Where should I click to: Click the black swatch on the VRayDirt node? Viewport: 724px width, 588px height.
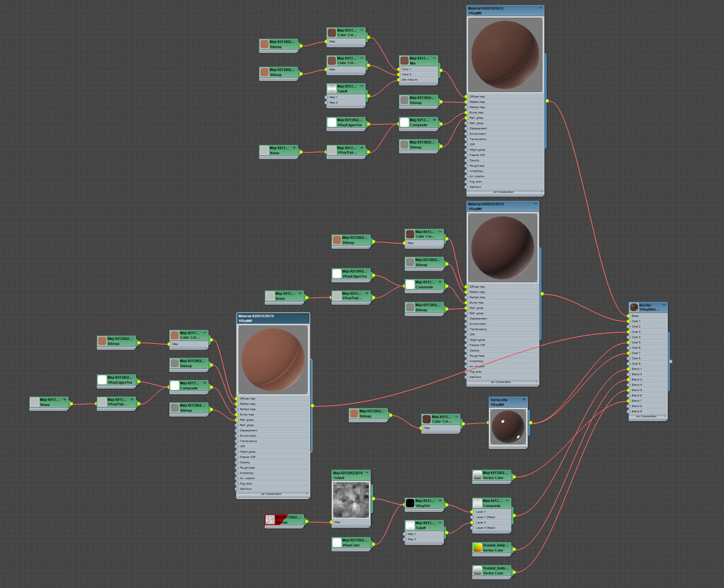click(410, 503)
